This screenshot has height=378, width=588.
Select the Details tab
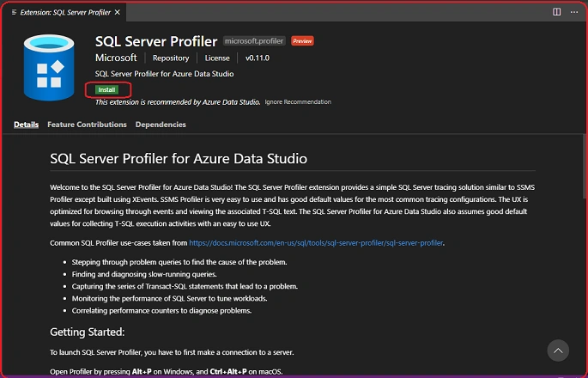coord(27,125)
